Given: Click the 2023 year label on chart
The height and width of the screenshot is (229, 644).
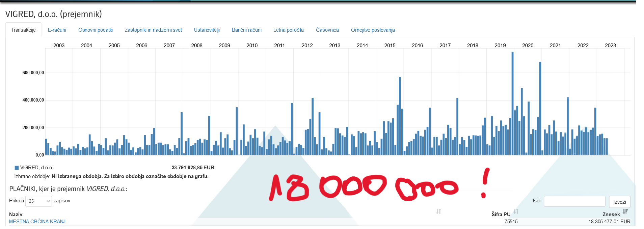Looking at the screenshot, I should [610, 45].
